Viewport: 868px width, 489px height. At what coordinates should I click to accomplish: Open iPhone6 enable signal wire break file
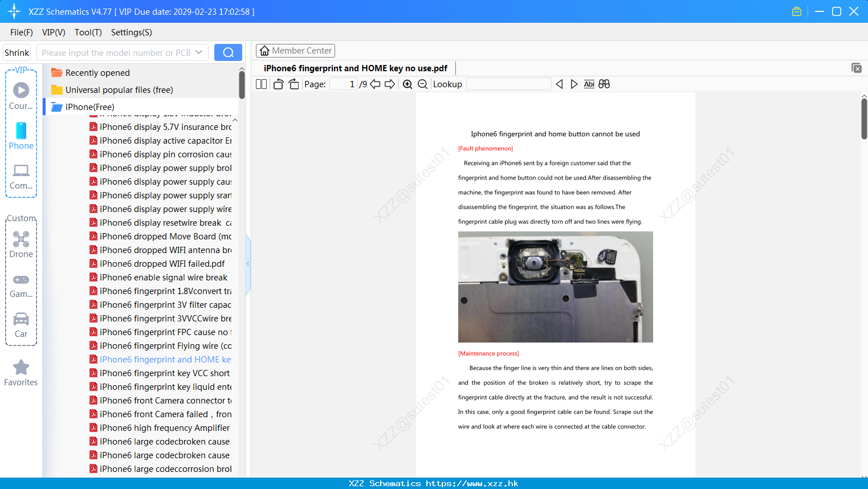(158, 278)
